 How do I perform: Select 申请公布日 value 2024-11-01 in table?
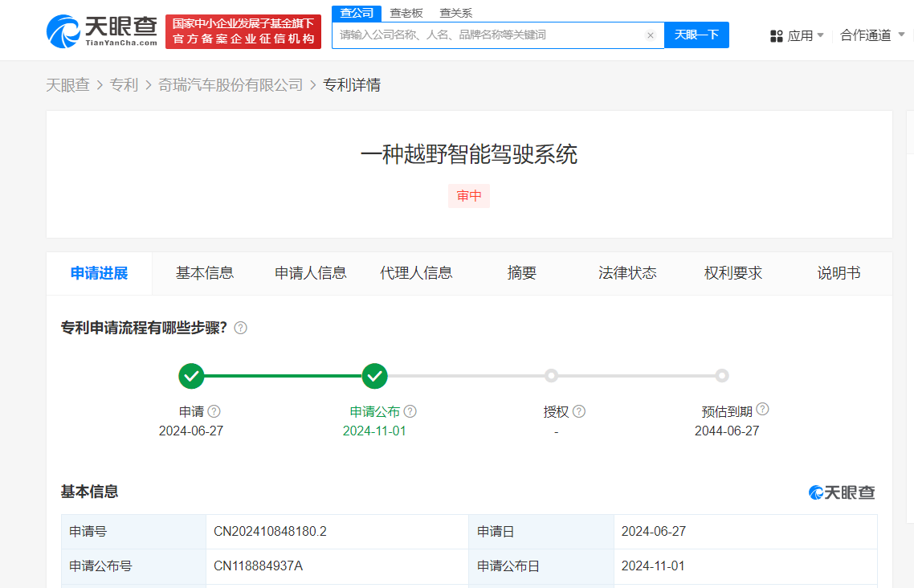pos(653,566)
